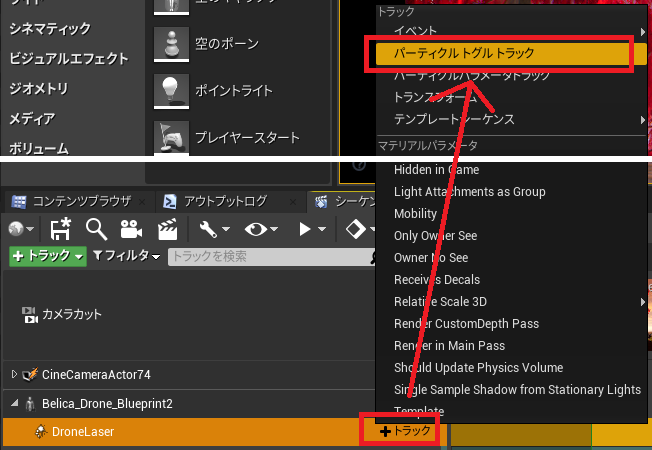Viewport: 652px width, 450px height.
Task: Click the create camera icon
Action: pyautogui.click(x=131, y=229)
